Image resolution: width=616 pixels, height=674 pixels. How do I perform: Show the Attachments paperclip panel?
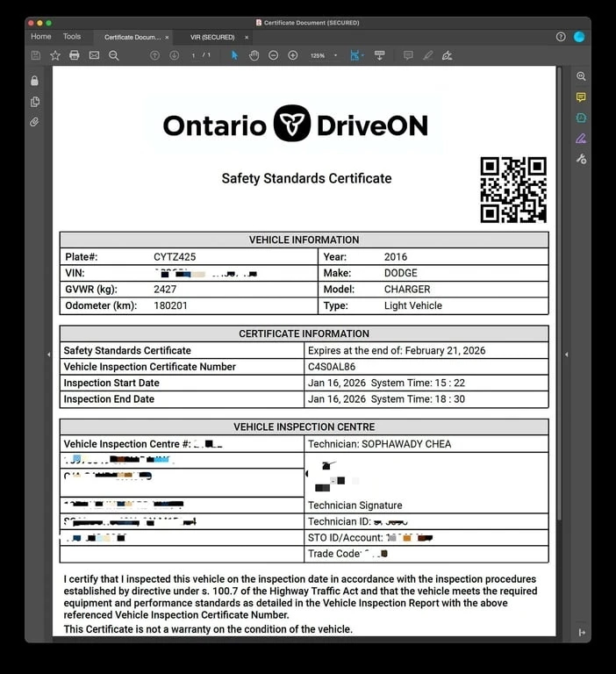coord(34,122)
